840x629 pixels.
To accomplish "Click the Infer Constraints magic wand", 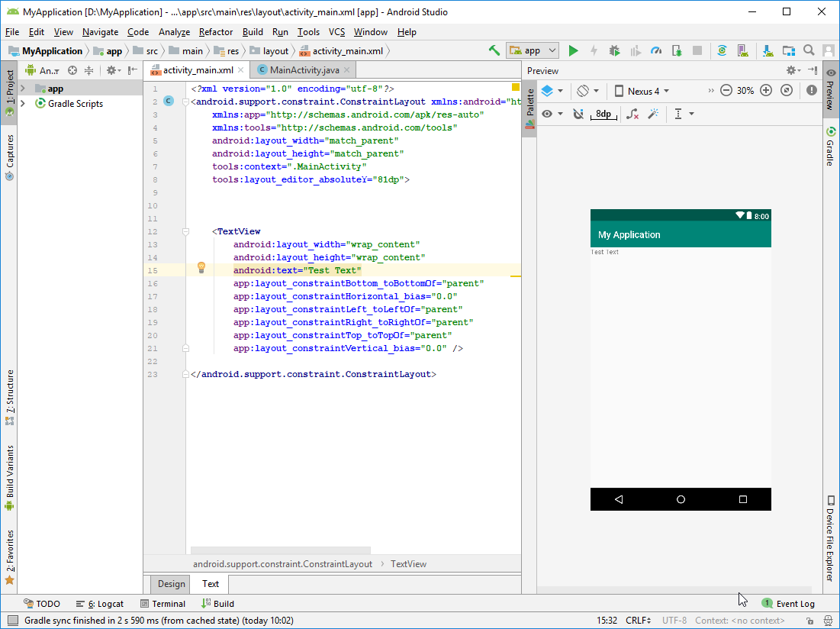I will [x=653, y=114].
